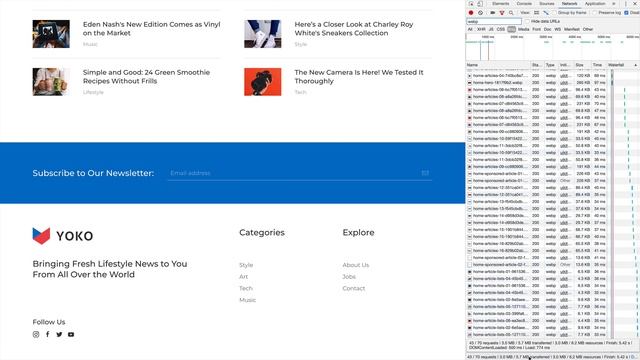Image resolution: width=640 pixels, height=360 pixels.
Task: Filter requests by JS
Action: [x=491, y=29]
